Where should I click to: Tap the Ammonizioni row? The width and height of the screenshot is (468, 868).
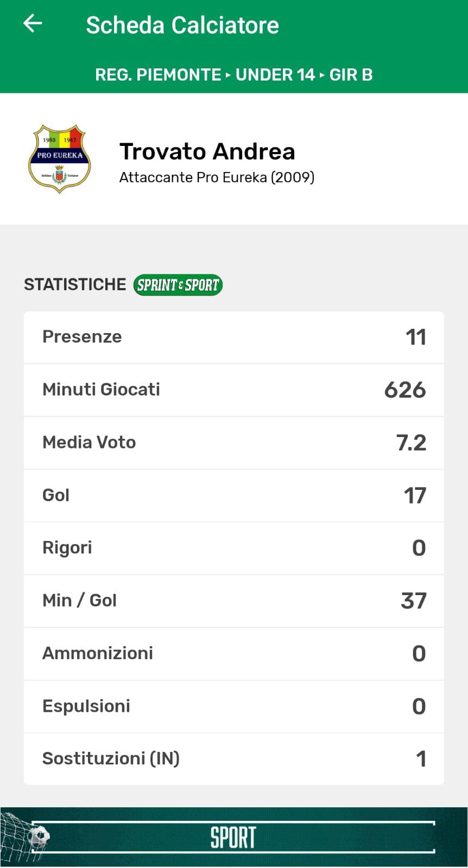click(234, 653)
